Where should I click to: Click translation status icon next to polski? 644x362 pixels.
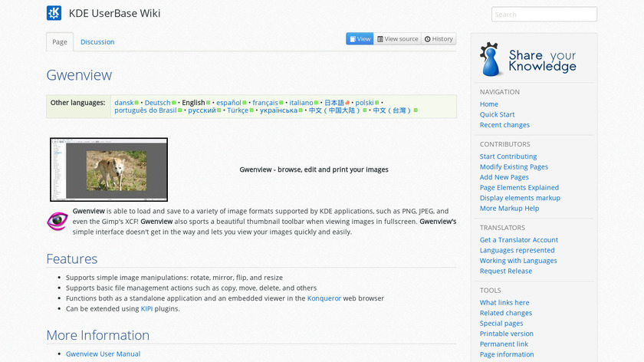click(377, 103)
